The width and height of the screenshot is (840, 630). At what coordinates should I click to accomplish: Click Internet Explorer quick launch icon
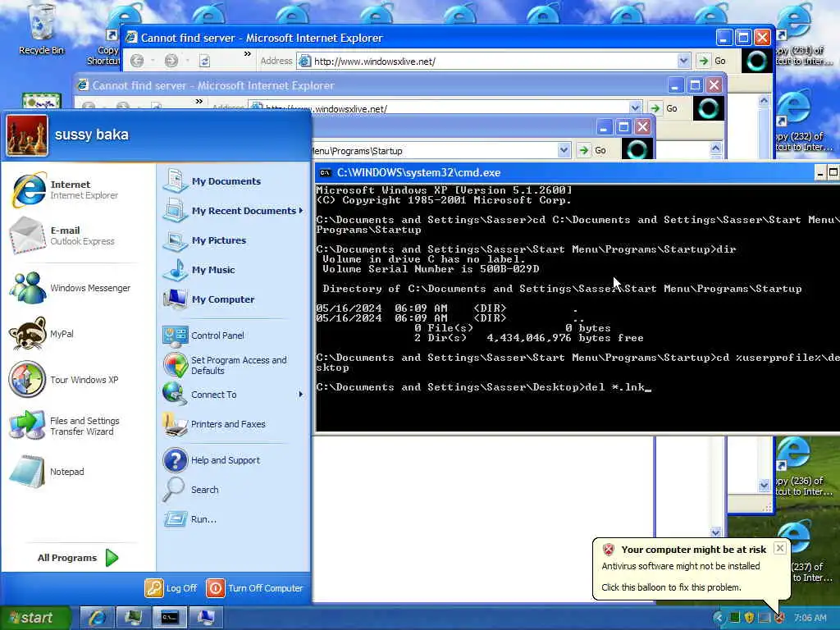tap(97, 618)
